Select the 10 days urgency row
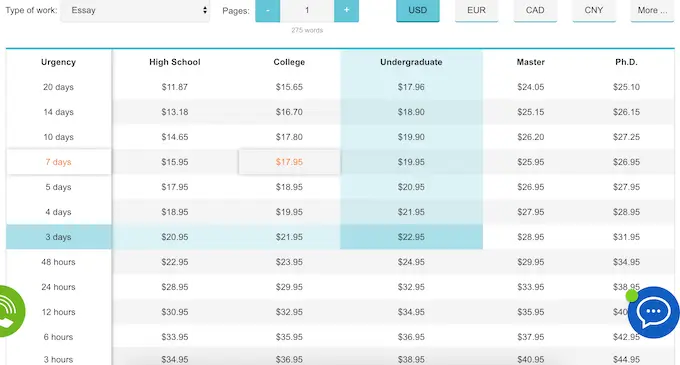The width and height of the screenshot is (680, 365). 59,137
